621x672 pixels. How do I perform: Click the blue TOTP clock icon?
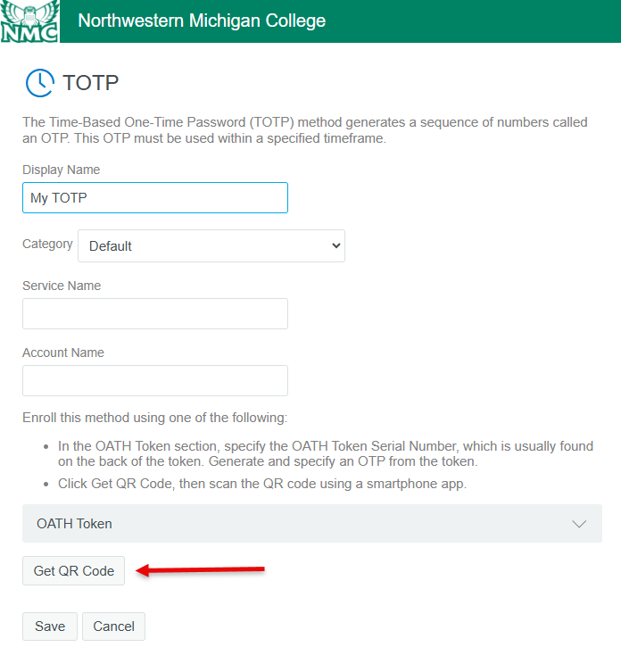[x=40, y=83]
